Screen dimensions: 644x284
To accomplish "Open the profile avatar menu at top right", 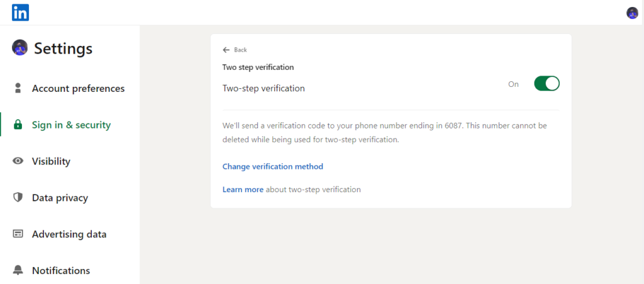I will (x=632, y=13).
